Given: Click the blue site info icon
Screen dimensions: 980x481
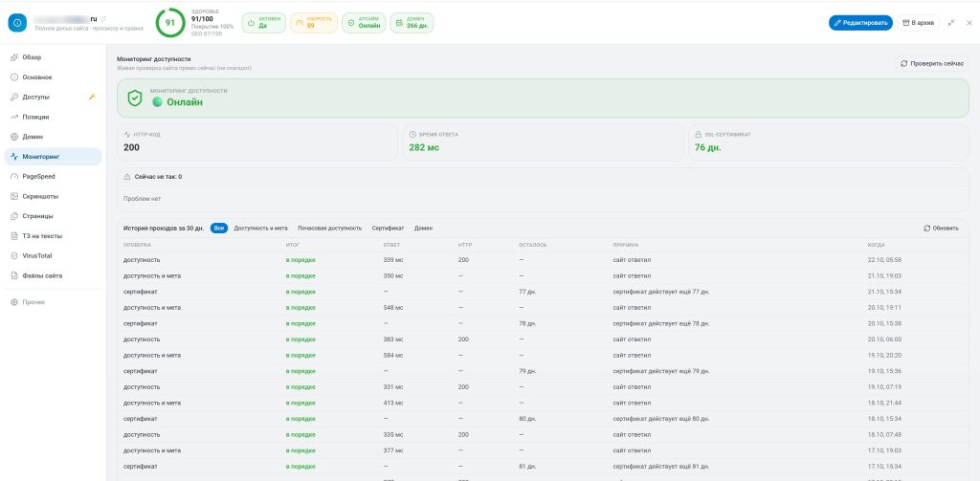Looking at the screenshot, I should click(17, 23).
